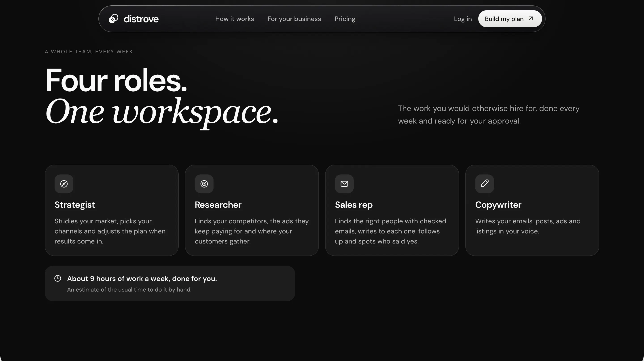Viewport: 644px width, 361px height.
Task: Click the Strategist compass icon
Action: [64, 184]
